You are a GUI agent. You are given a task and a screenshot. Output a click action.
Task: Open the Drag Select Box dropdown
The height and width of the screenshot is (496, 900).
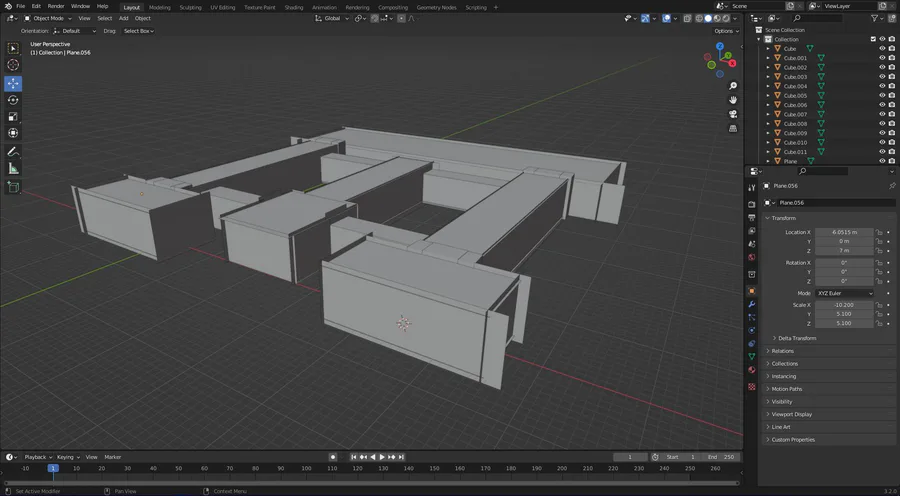[138, 31]
